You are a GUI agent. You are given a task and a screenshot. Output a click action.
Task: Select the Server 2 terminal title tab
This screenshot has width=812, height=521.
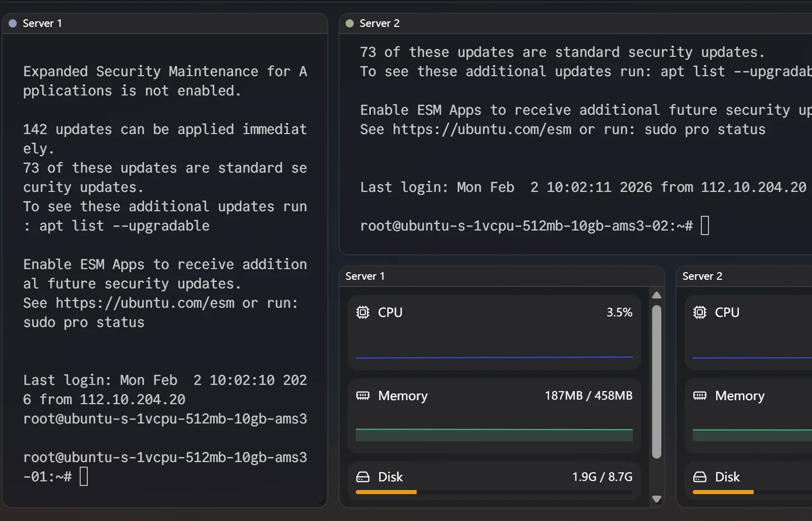379,23
